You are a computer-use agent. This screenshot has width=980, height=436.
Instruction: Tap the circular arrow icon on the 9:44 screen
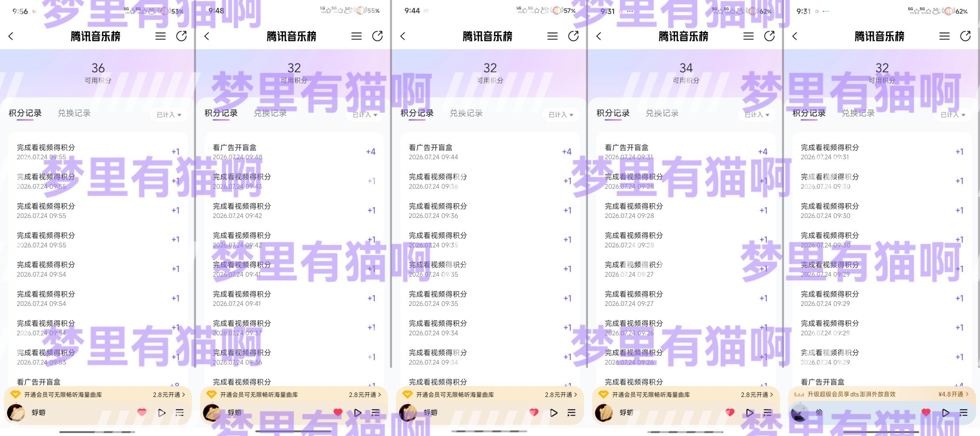tap(573, 36)
